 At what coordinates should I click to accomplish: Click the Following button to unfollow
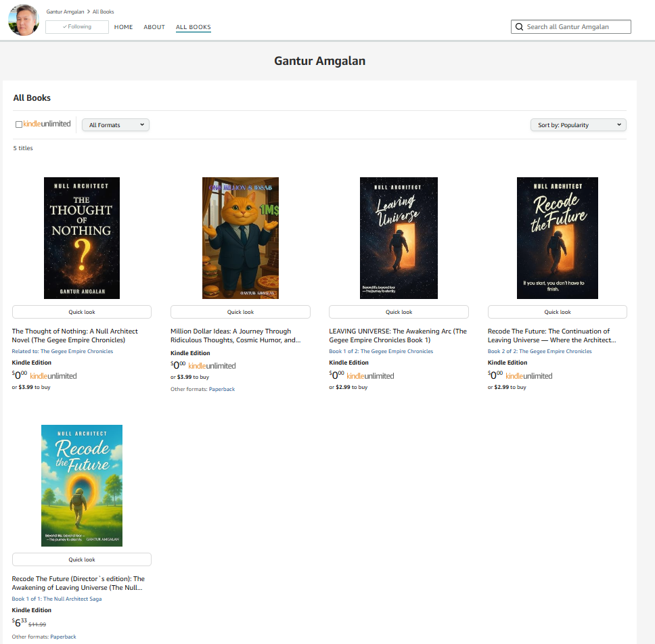coord(77,27)
